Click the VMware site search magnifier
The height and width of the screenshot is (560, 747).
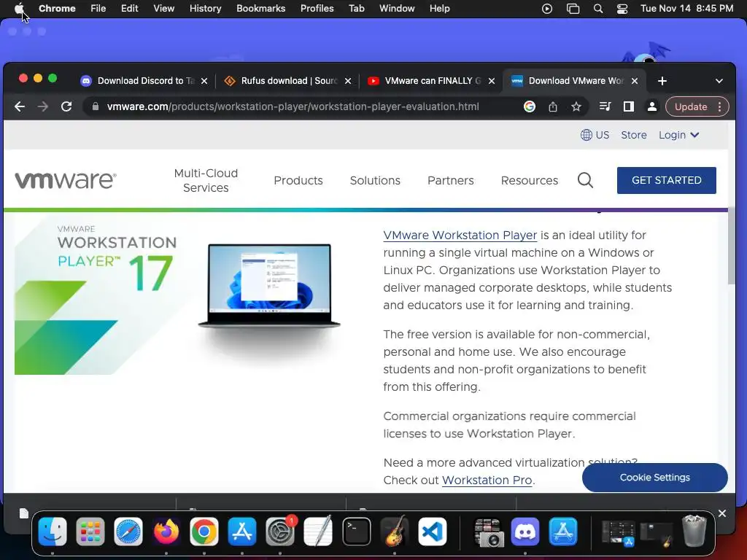(585, 181)
